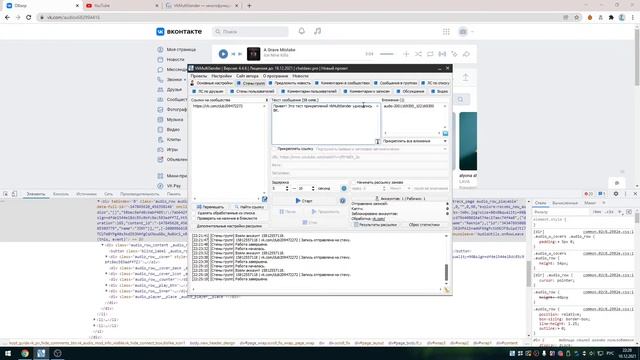This screenshot has width=640, height=360.
Task: Toggle 'Проверять на наличие в блэклисте' checkbox
Action: pos(194,218)
